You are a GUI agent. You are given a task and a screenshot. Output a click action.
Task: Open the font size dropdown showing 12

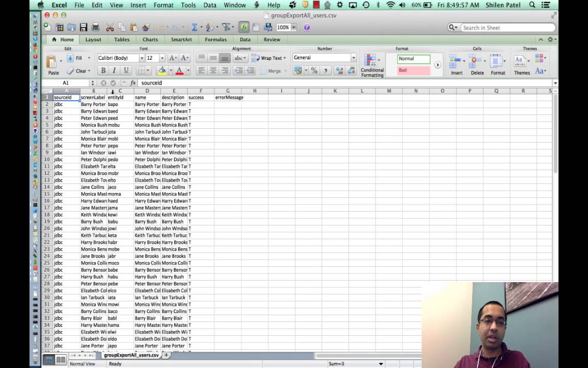point(162,58)
